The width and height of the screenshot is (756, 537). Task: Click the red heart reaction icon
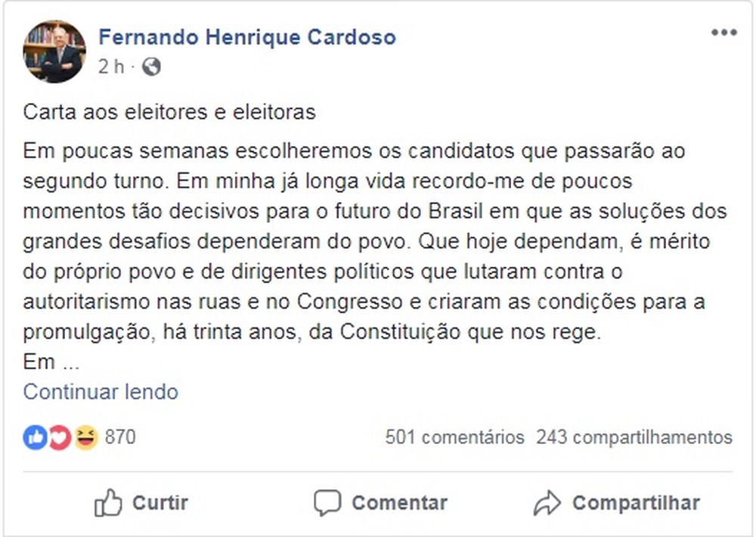click(x=60, y=437)
